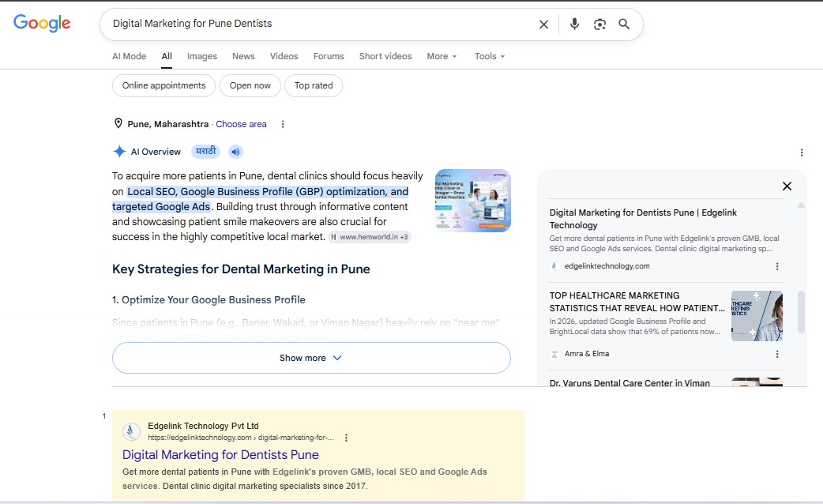Click the AI Overview dental marketing thumbnail
This screenshot has height=504, width=823.
(473, 201)
